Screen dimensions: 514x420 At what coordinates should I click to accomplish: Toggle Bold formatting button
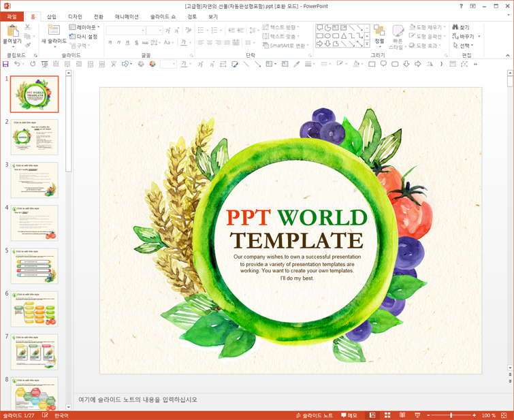[x=110, y=42]
